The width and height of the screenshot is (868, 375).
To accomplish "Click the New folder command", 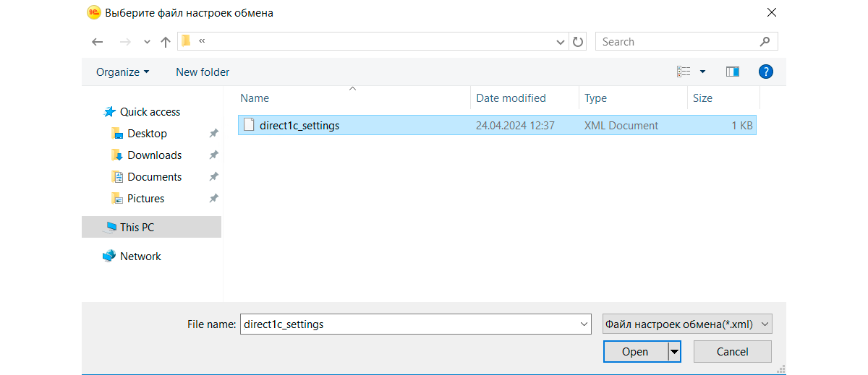I will pyautogui.click(x=203, y=72).
